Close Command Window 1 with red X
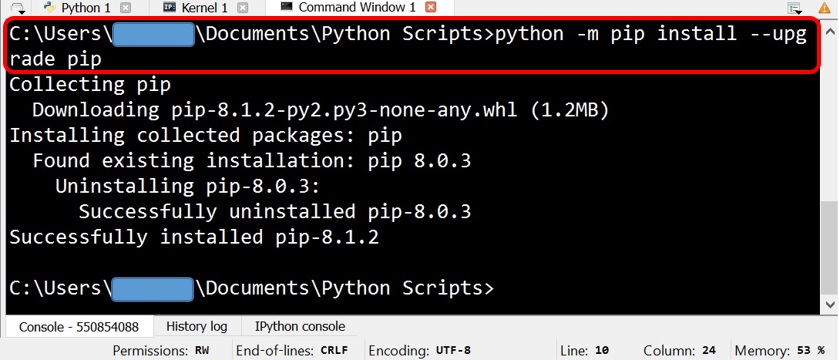Viewport: 839px width, 360px height. pos(431,7)
